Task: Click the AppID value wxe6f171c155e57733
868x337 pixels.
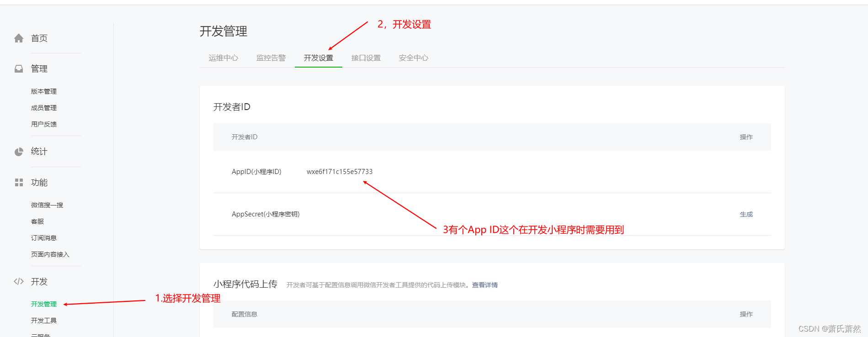Action: (340, 172)
